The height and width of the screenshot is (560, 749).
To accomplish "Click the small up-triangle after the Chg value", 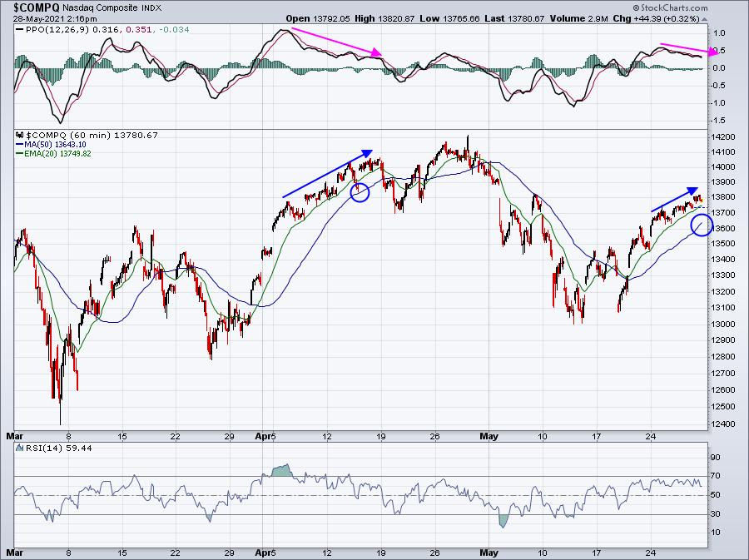I will point(705,19).
